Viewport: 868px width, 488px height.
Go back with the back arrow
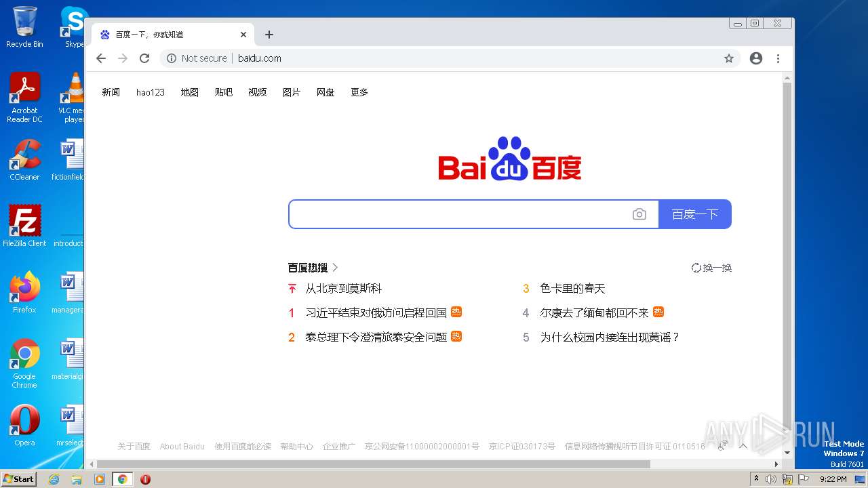coord(101,58)
